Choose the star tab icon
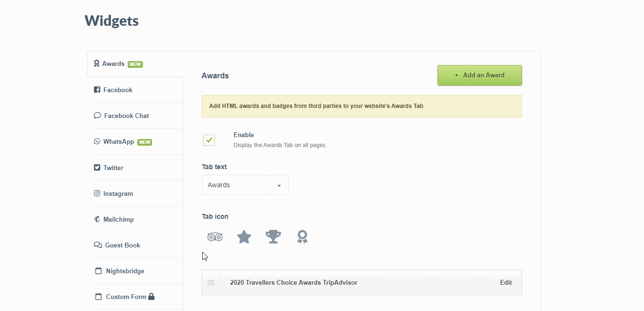Image resolution: width=644 pixels, height=311 pixels. pos(244,236)
